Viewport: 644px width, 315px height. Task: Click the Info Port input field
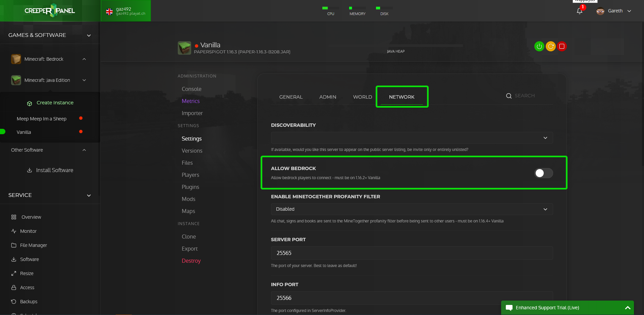412,298
